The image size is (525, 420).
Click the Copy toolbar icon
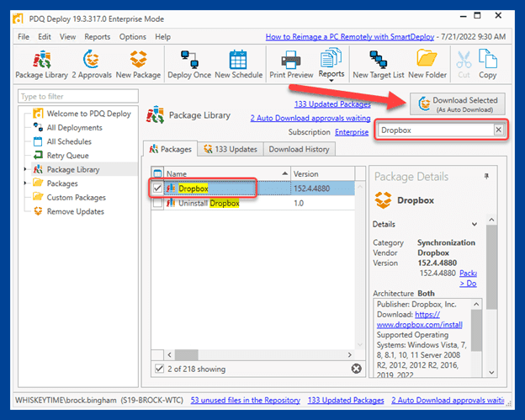(x=487, y=65)
